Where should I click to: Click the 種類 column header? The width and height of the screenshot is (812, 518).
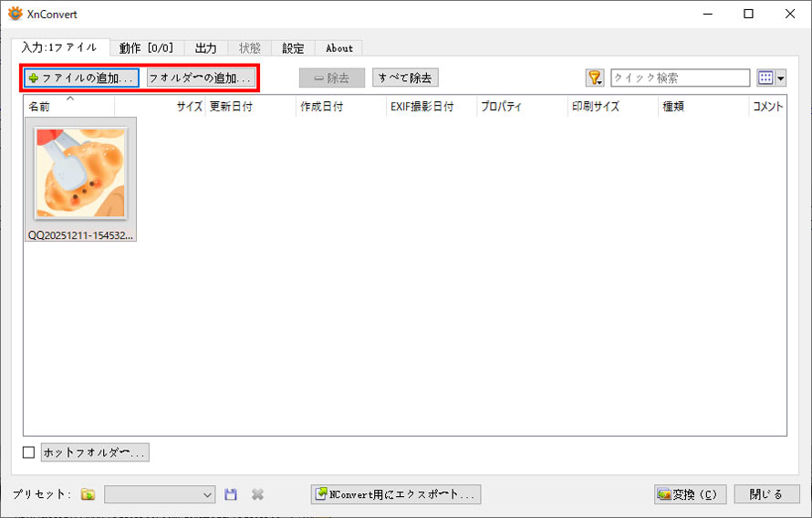pyautogui.click(x=703, y=106)
